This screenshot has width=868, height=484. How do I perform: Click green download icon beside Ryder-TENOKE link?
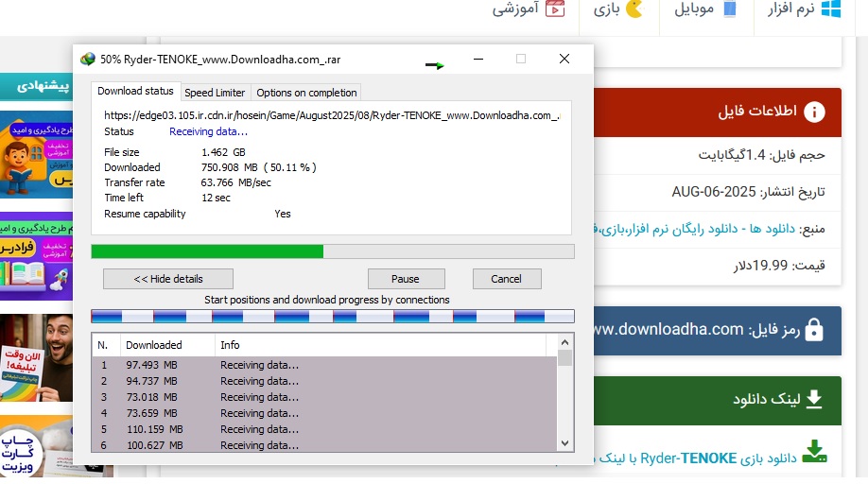[815, 451]
